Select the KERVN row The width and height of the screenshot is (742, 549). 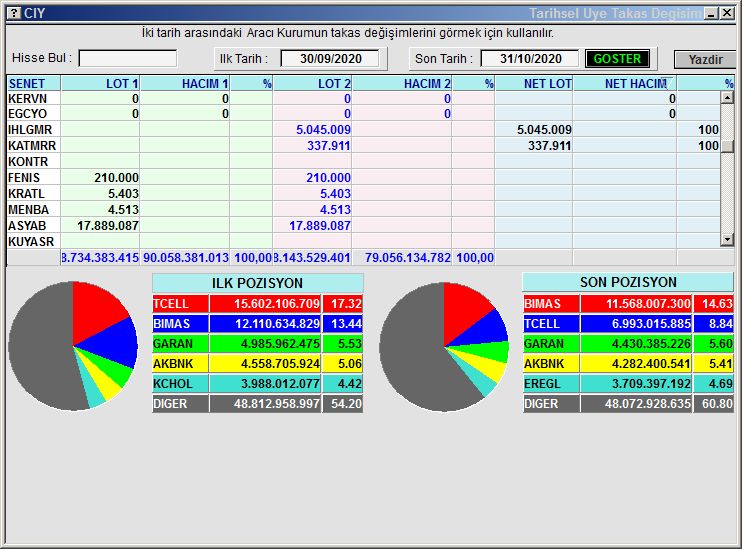click(363, 98)
